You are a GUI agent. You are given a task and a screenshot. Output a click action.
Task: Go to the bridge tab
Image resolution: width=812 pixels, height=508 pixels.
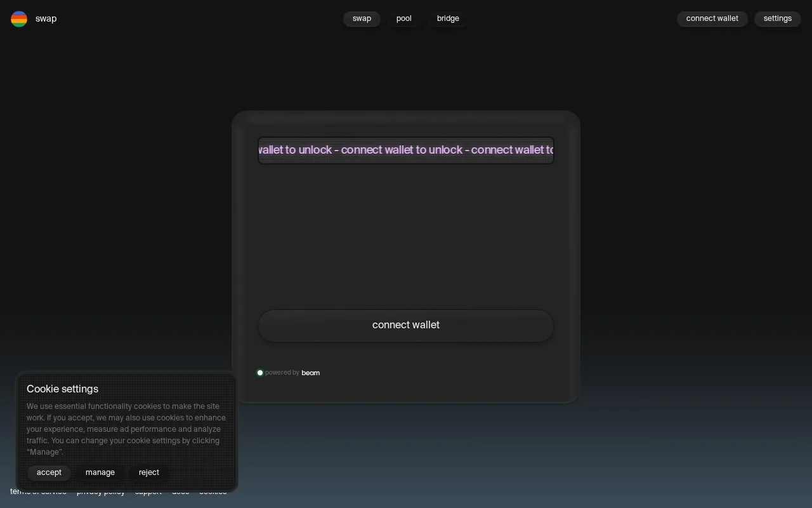[448, 18]
